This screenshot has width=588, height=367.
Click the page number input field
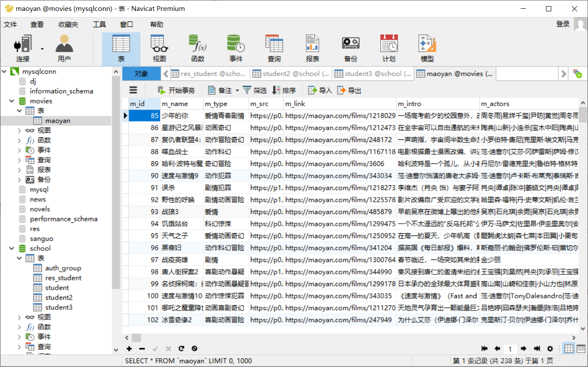510,348
